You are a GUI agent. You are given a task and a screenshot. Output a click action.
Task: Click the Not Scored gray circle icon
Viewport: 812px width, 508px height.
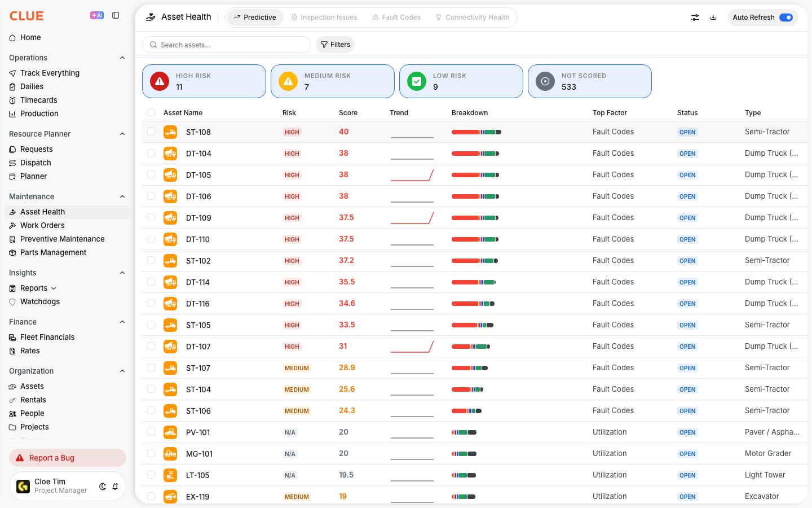[545, 81]
